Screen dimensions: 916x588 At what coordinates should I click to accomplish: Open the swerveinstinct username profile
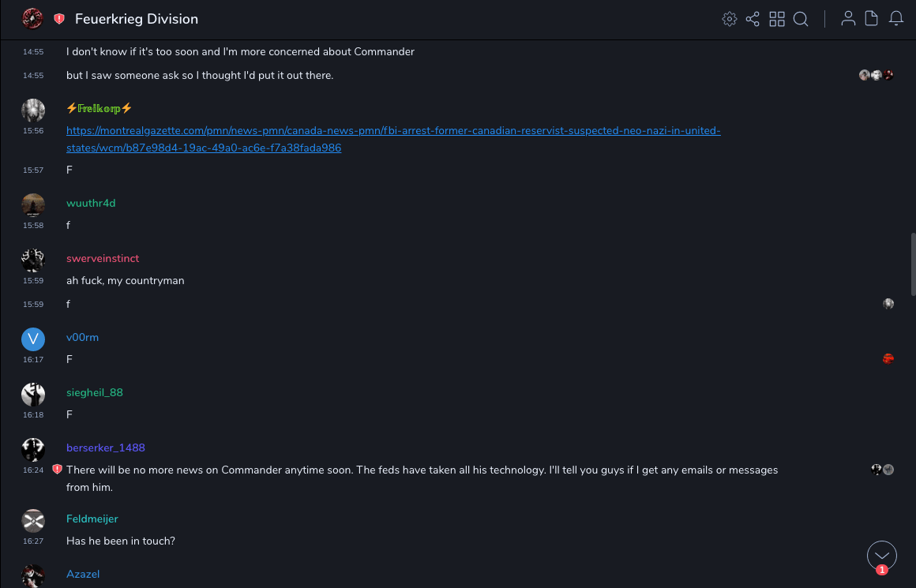click(x=103, y=258)
